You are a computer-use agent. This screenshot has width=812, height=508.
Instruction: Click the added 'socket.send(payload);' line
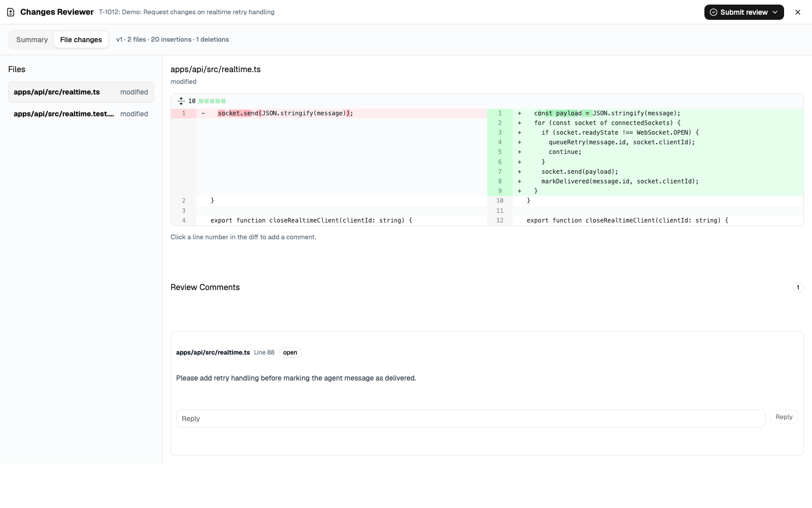[580, 172]
